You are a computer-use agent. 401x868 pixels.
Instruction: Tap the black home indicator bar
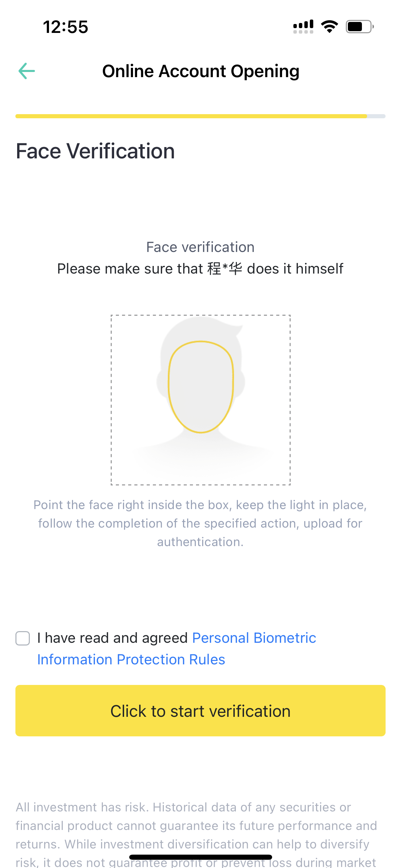pyautogui.click(x=200, y=857)
